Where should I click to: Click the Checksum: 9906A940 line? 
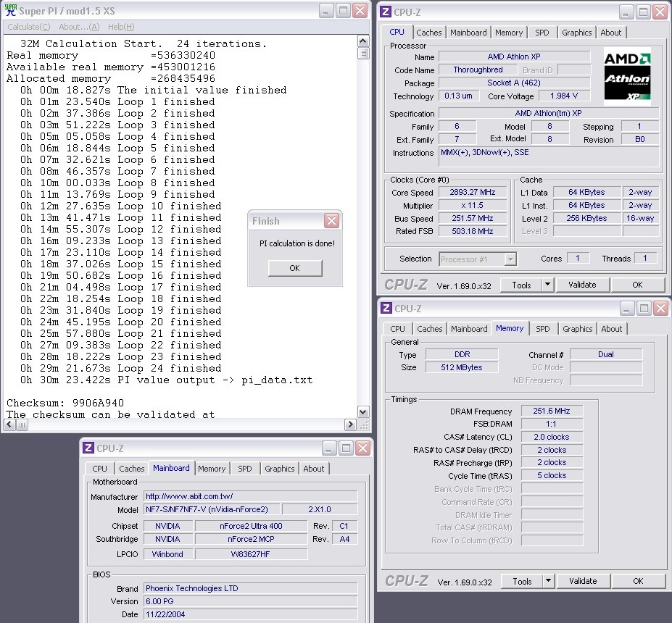click(65, 404)
